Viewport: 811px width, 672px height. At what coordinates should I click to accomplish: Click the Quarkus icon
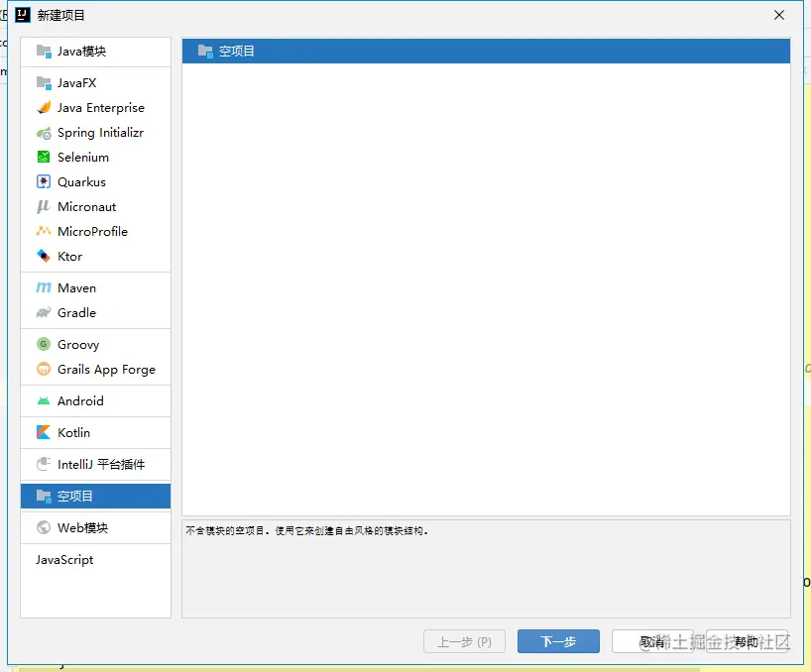point(44,182)
